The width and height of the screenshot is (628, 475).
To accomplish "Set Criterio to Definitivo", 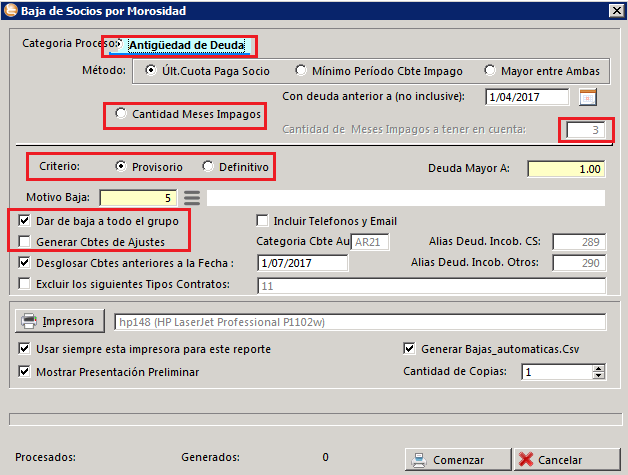I will [x=208, y=166].
